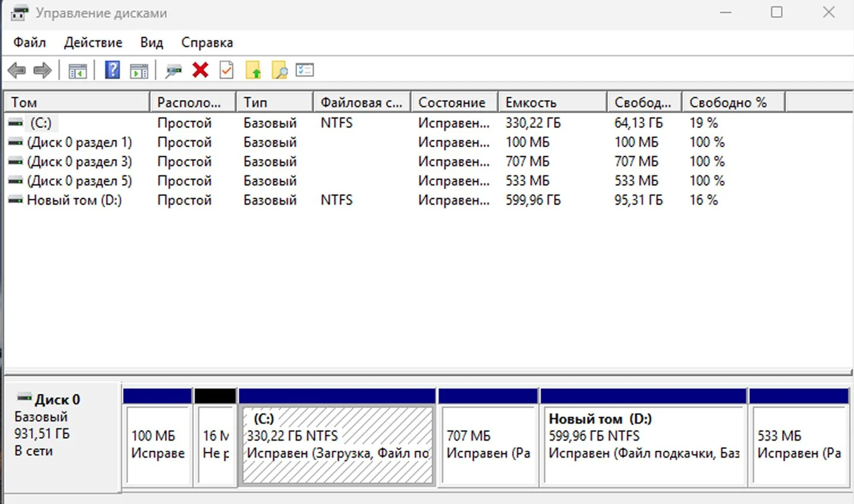Screen dimensions: 854x504
Task: Click the red X delete icon
Action: pyautogui.click(x=200, y=70)
